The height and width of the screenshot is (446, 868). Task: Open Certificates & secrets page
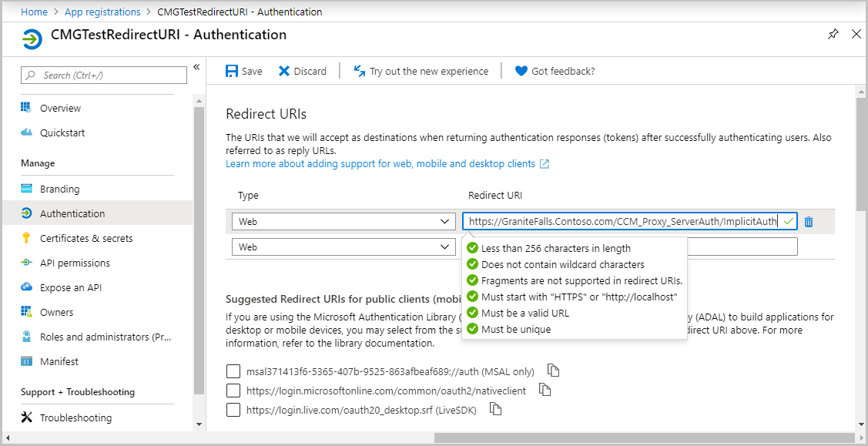tap(86, 238)
